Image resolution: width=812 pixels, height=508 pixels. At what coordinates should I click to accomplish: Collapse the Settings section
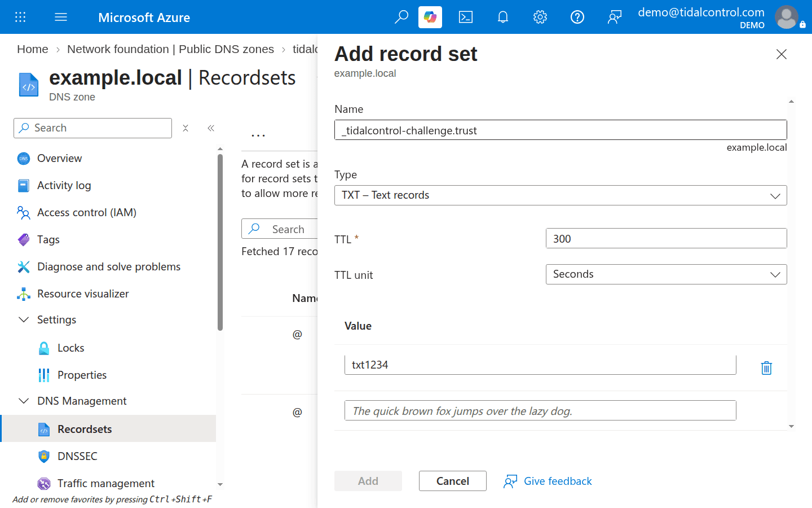click(x=24, y=320)
